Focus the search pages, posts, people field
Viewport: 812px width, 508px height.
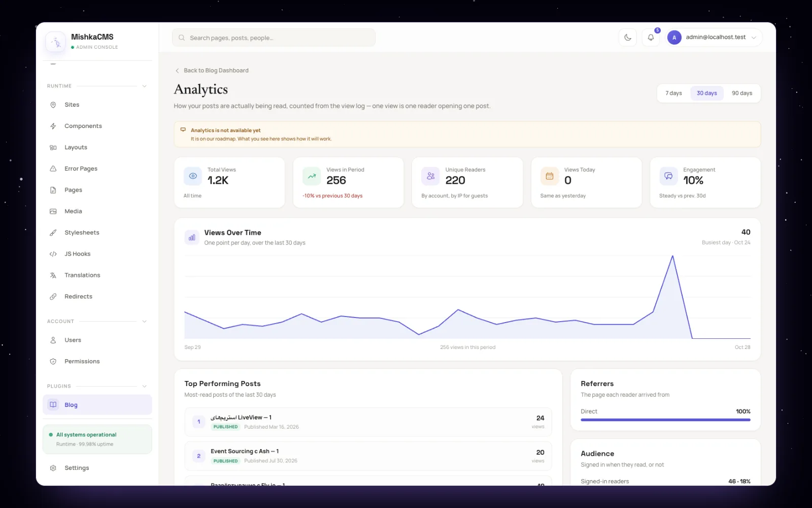tap(274, 38)
